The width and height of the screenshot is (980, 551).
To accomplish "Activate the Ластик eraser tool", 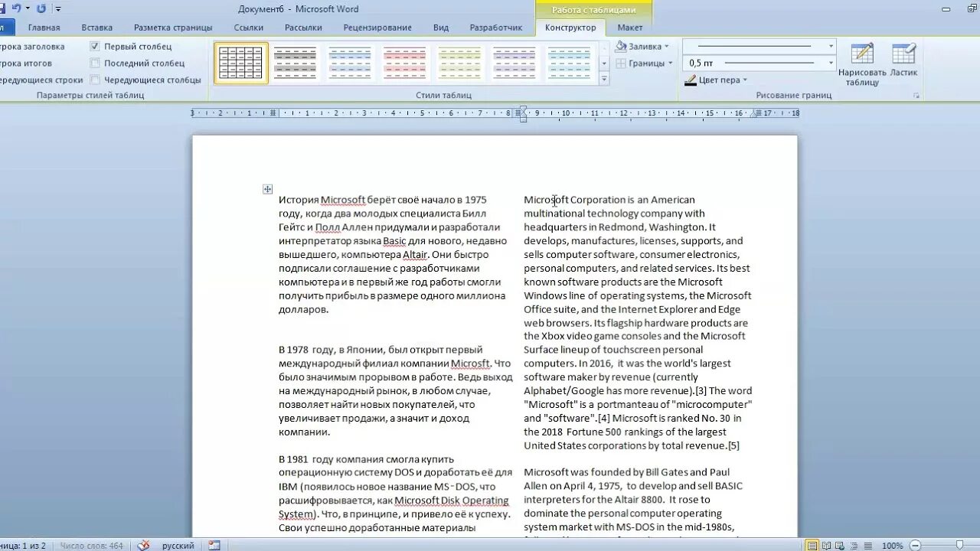I will point(903,60).
